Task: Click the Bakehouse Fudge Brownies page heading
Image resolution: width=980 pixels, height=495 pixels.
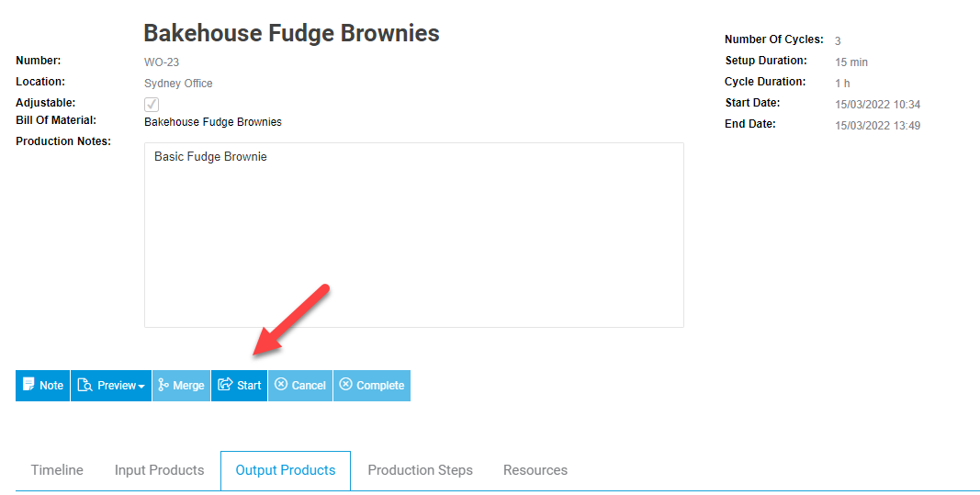Action: tap(292, 33)
